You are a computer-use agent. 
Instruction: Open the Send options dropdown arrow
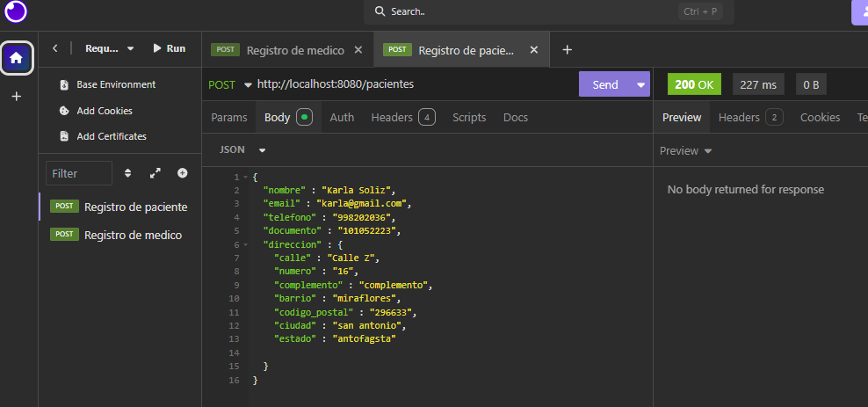click(x=641, y=84)
